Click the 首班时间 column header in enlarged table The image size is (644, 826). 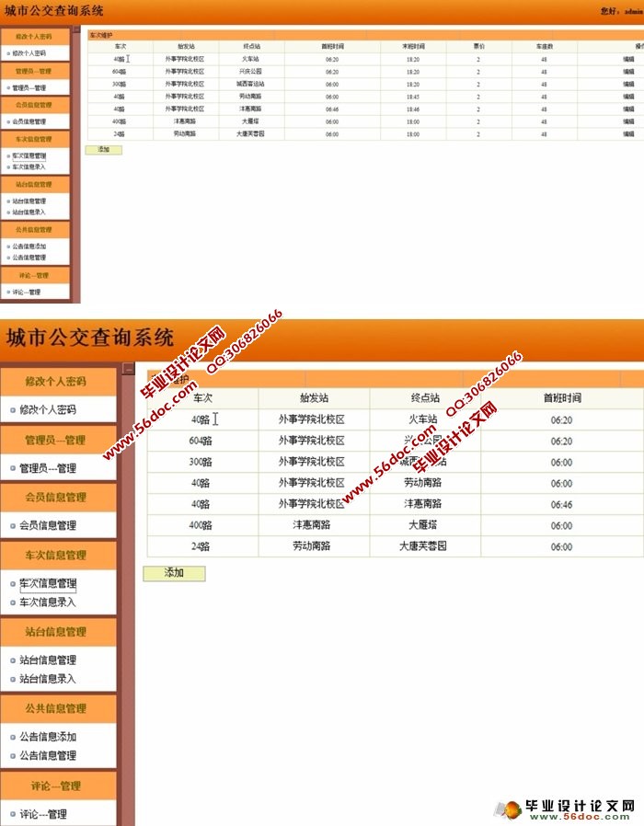point(561,399)
